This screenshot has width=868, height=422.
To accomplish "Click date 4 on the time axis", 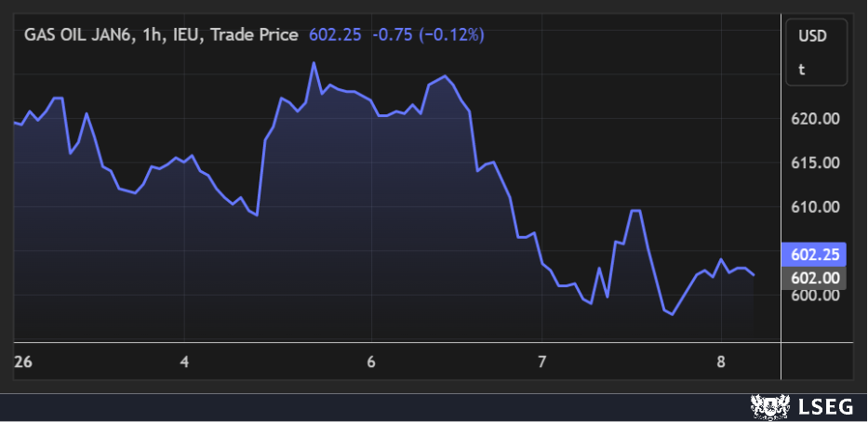I will coord(184,361).
